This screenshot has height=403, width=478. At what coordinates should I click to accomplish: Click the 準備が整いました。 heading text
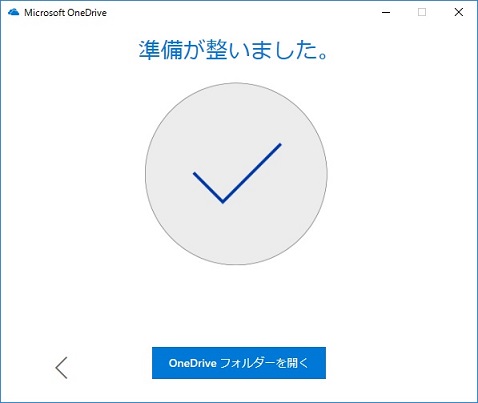[234, 50]
